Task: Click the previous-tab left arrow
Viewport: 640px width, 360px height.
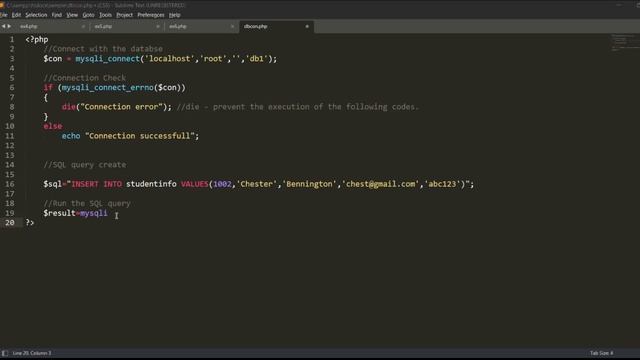Action: [x=3, y=27]
